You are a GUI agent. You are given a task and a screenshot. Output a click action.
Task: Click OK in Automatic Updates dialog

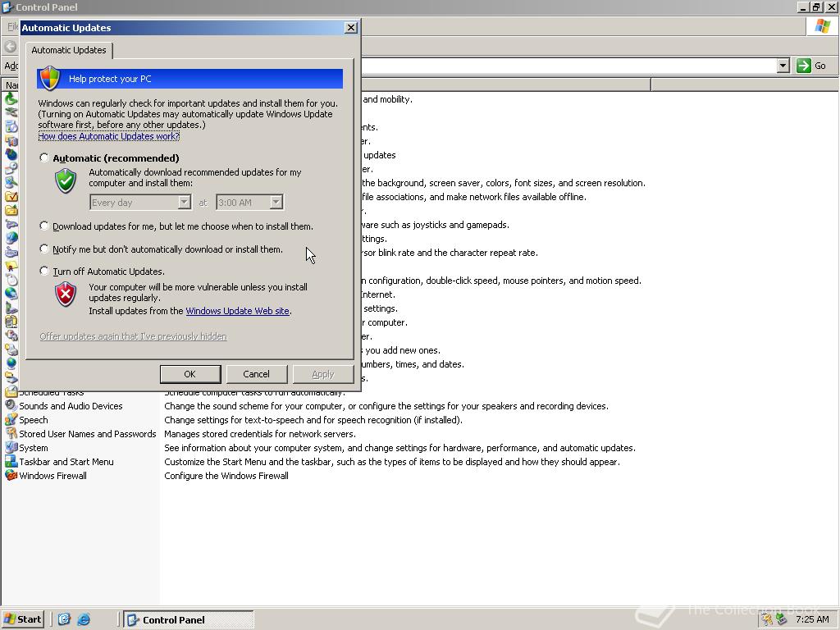click(x=190, y=374)
